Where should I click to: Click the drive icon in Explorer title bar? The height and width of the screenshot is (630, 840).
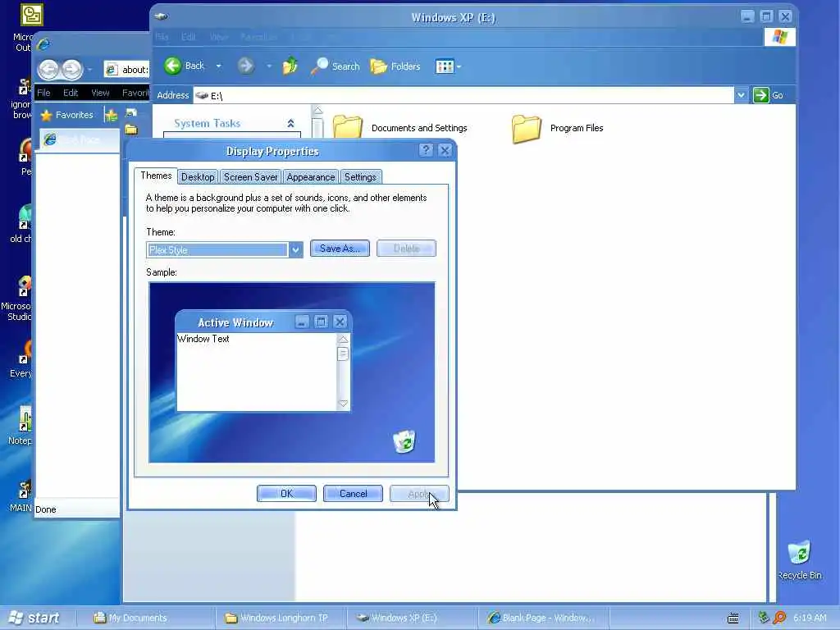(x=161, y=16)
